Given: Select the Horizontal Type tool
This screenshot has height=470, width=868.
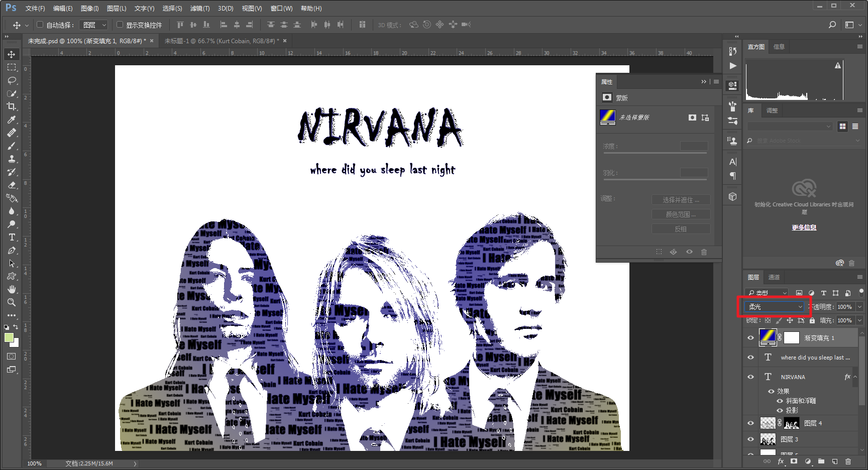Looking at the screenshot, I should click(12, 237).
